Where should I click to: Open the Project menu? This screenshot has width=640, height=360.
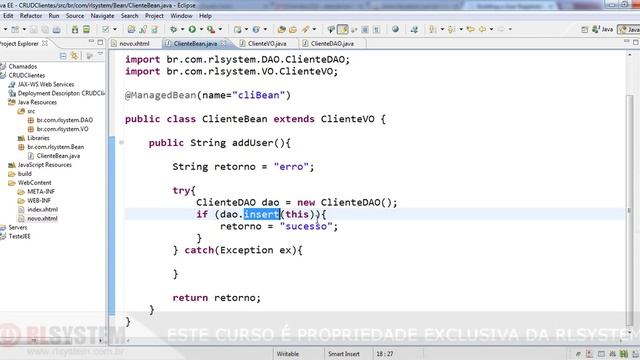point(154,16)
